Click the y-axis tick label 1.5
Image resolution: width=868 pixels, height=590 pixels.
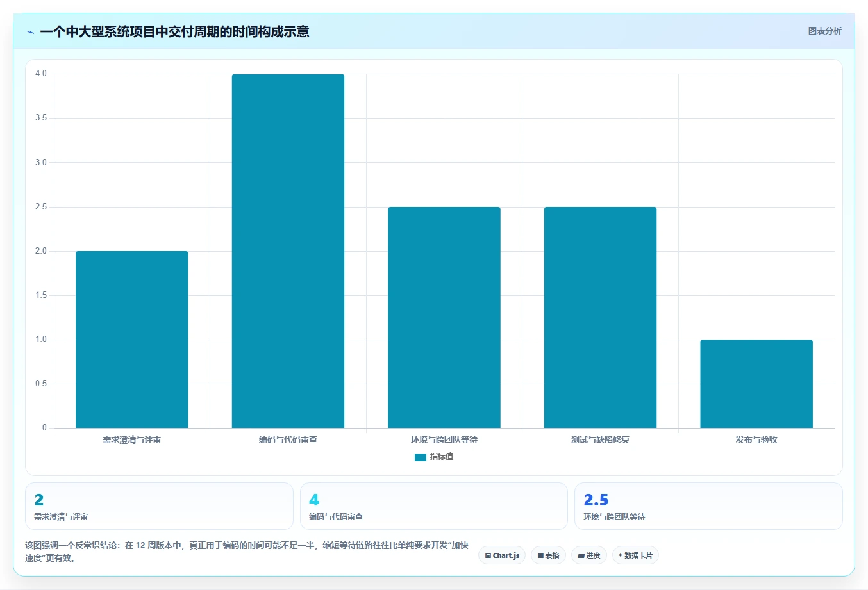pos(41,295)
